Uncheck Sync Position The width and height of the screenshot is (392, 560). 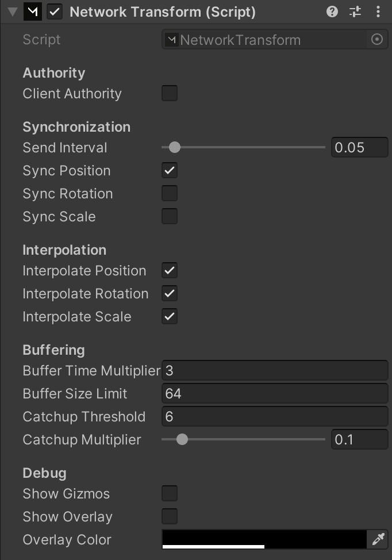[x=170, y=170]
